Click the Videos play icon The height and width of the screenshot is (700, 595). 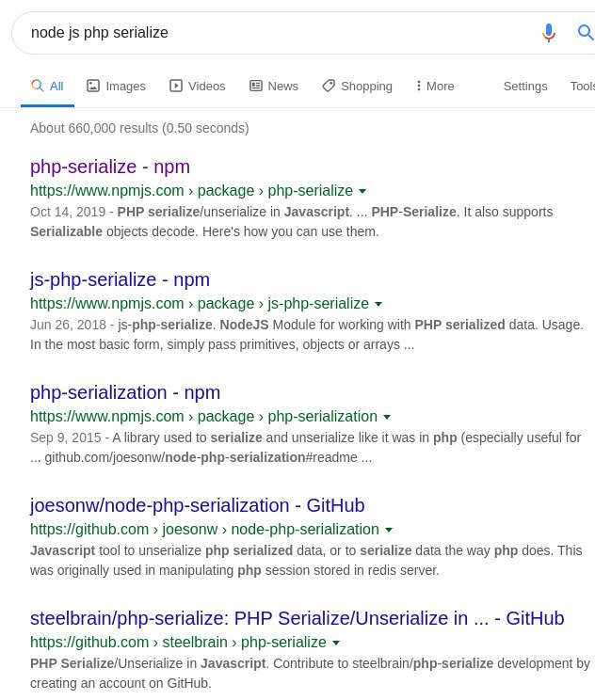(176, 86)
